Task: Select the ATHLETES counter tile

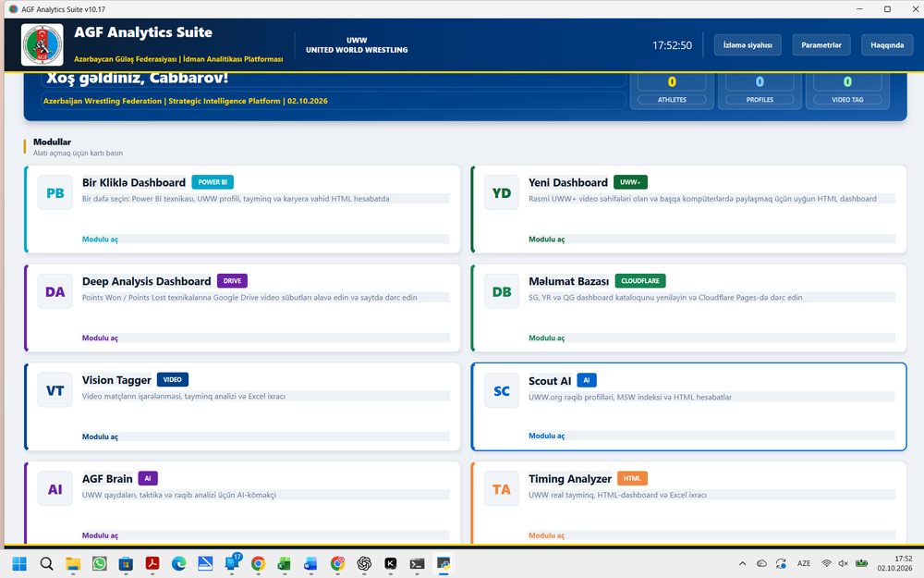Action: tap(672, 91)
